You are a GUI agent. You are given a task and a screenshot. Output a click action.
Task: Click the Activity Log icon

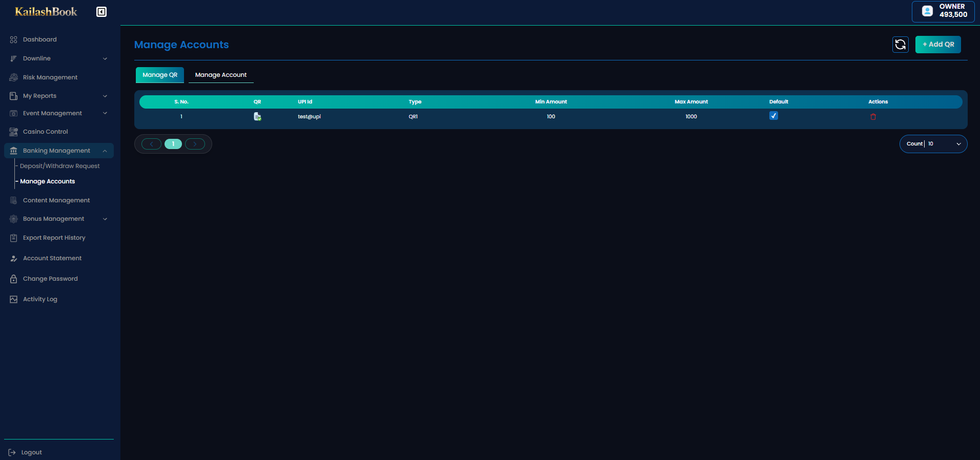[14, 299]
